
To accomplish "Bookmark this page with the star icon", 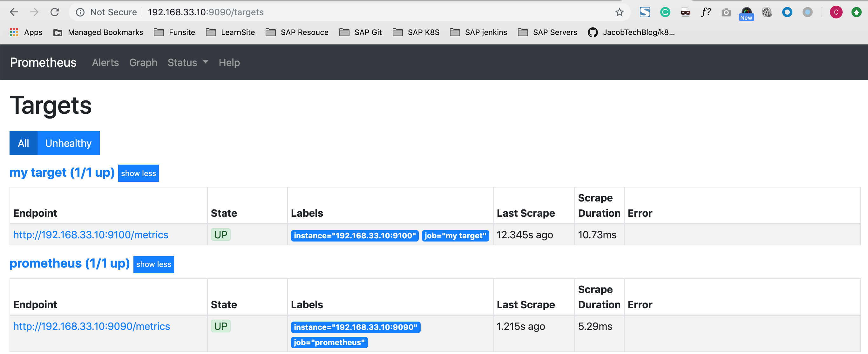I will pos(619,12).
